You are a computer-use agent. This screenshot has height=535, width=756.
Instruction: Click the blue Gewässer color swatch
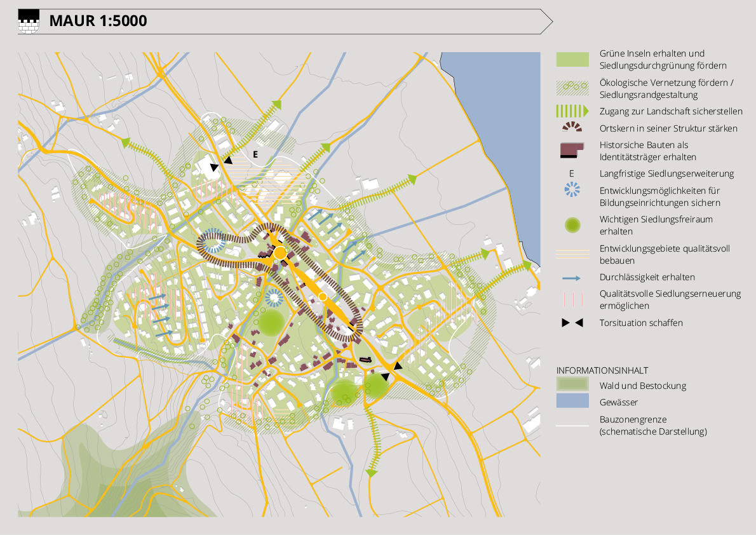[x=572, y=402]
